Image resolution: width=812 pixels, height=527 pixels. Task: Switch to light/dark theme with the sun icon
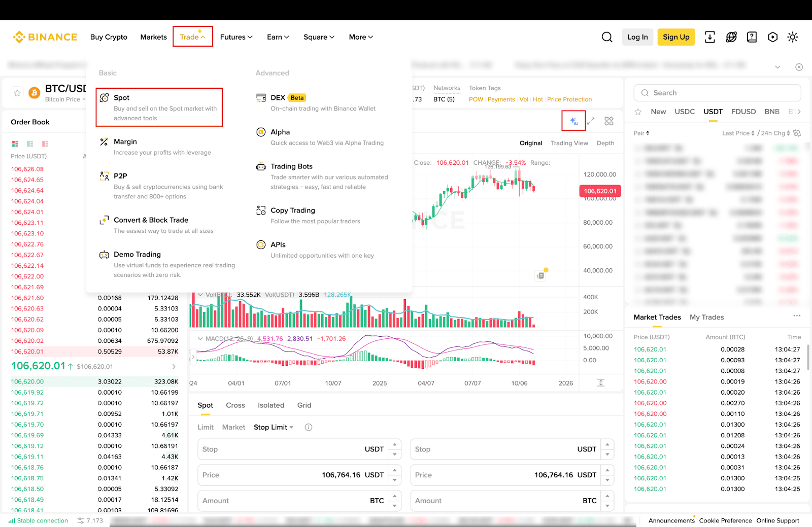[x=793, y=37]
